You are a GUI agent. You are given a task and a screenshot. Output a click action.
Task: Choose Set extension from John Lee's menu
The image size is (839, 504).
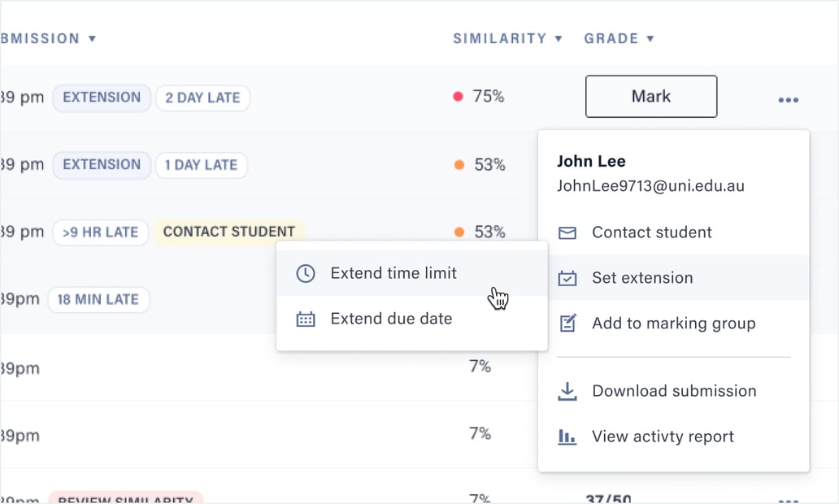[x=642, y=277]
